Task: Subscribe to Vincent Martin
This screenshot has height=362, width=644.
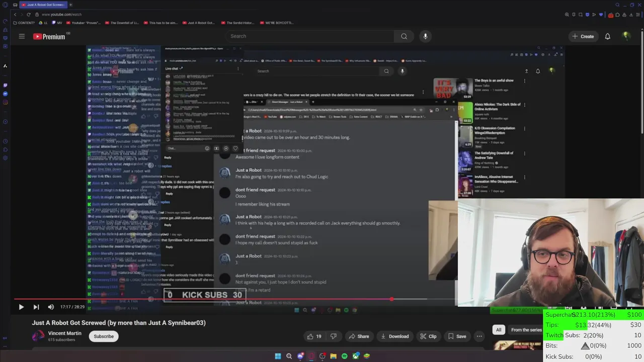Action: [x=104, y=336]
